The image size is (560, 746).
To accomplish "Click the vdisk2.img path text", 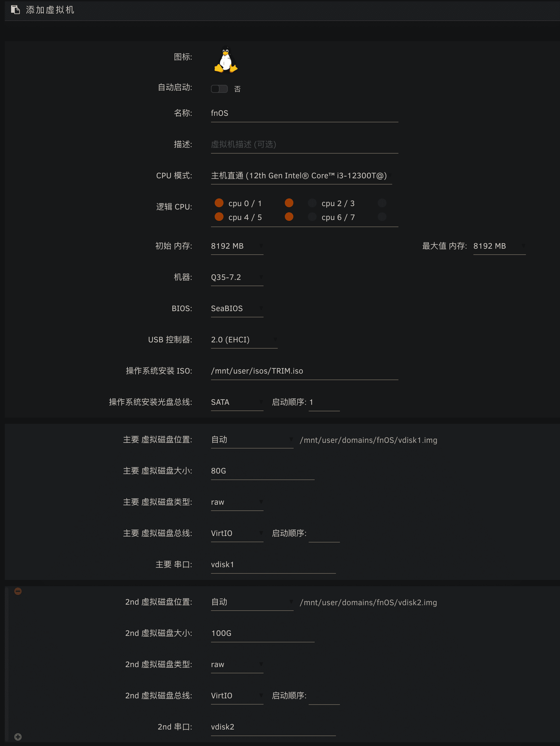I will [x=368, y=603].
